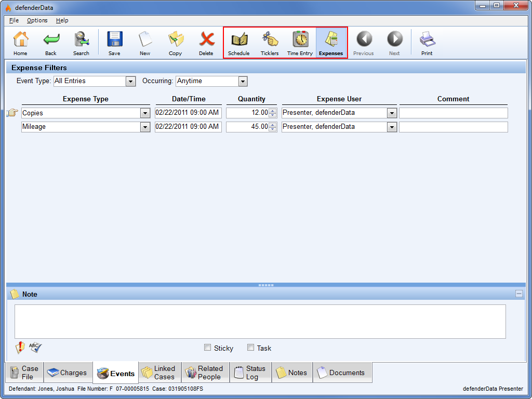This screenshot has height=399, width=532.
Task: Increase the 12.00 quantity
Action: [x=272, y=111]
